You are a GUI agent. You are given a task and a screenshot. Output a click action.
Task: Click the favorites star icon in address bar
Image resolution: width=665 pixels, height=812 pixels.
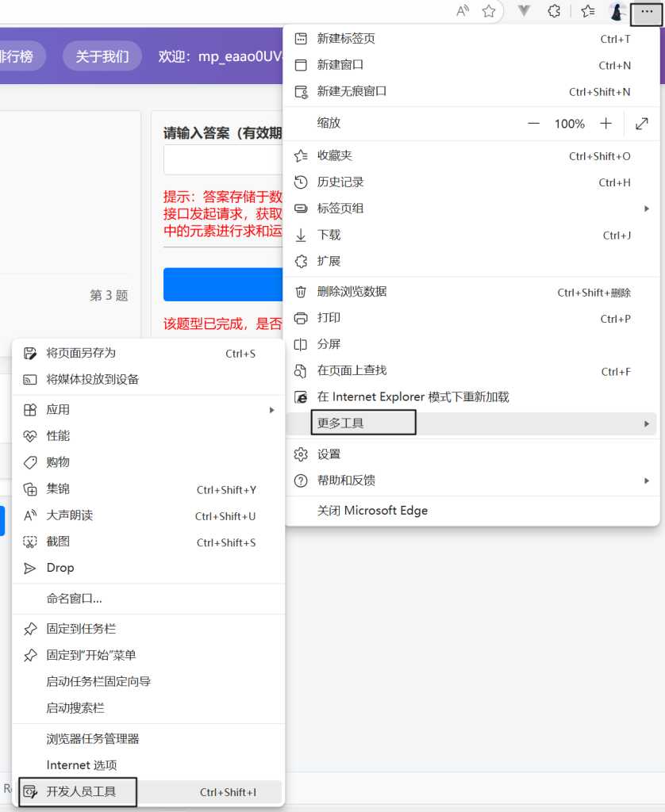coord(490,11)
